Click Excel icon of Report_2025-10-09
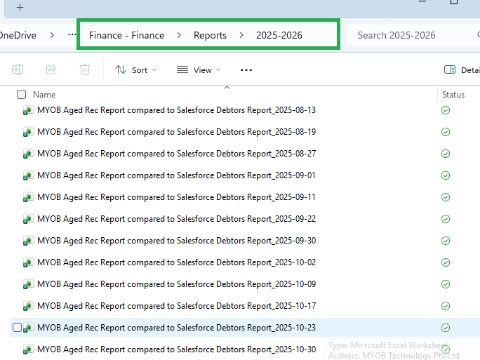The width and height of the screenshot is (480, 360). click(28, 284)
